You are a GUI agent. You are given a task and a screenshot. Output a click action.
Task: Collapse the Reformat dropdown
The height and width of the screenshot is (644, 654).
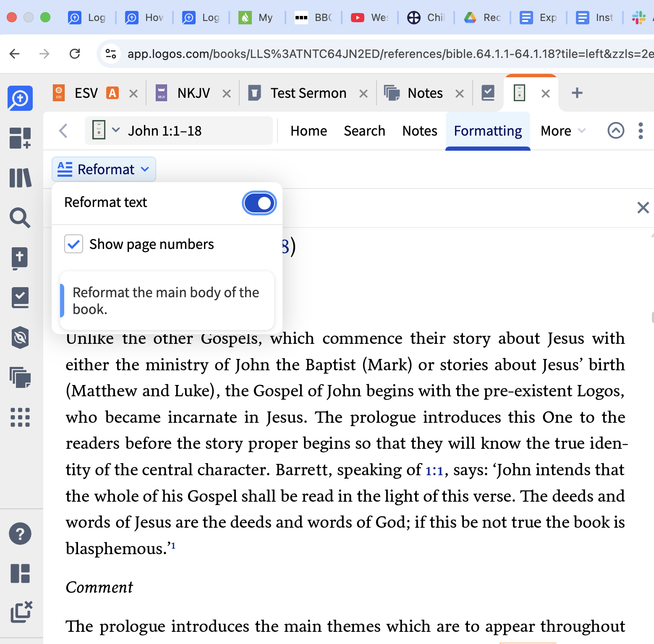click(x=104, y=169)
